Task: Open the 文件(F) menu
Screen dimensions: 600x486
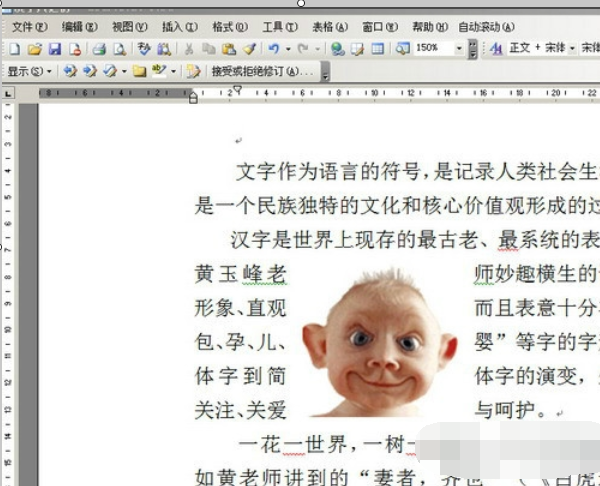Action: 30,27
